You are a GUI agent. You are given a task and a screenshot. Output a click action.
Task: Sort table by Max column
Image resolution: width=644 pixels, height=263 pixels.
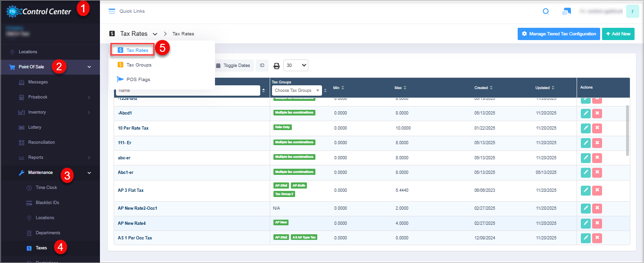pos(398,88)
